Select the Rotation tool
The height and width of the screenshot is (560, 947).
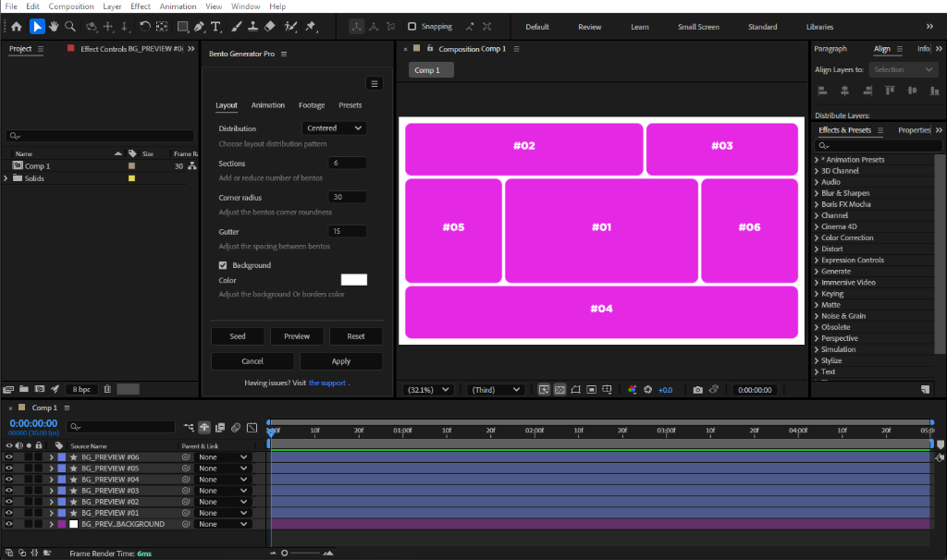coord(145,27)
